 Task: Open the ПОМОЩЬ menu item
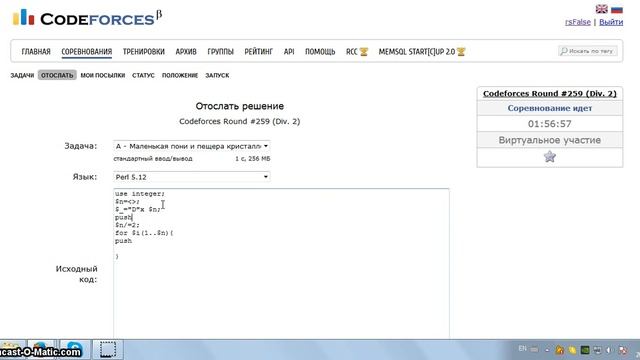tap(320, 52)
